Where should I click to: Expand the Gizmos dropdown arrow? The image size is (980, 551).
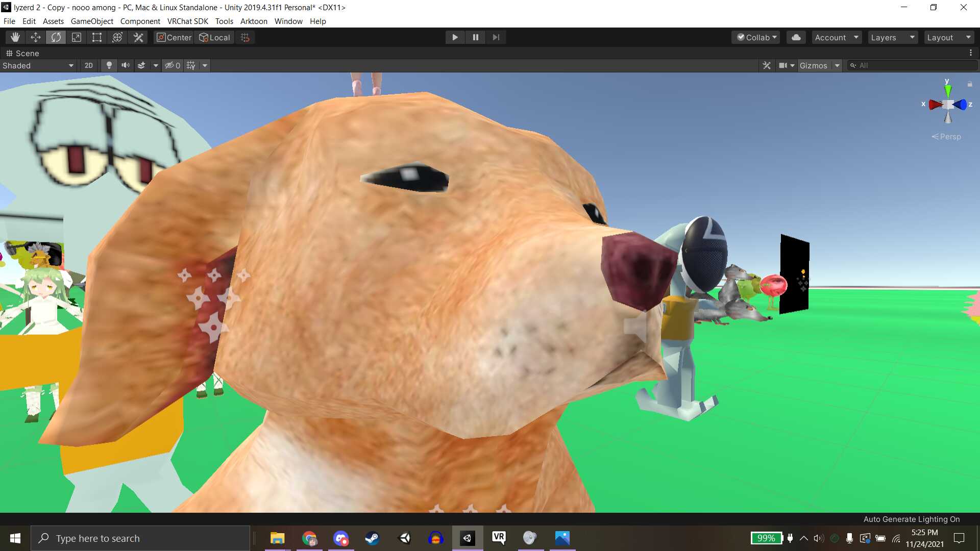[x=837, y=65]
